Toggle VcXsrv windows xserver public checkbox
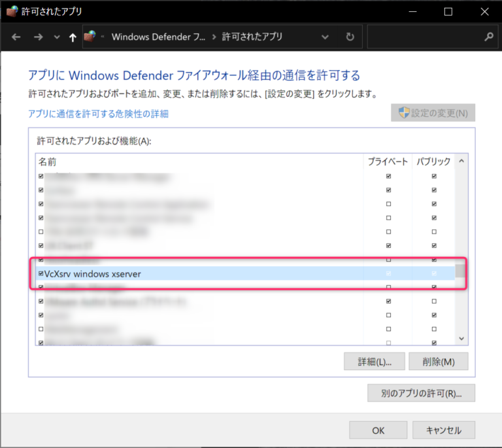This screenshot has height=448, width=502. pos(434,273)
